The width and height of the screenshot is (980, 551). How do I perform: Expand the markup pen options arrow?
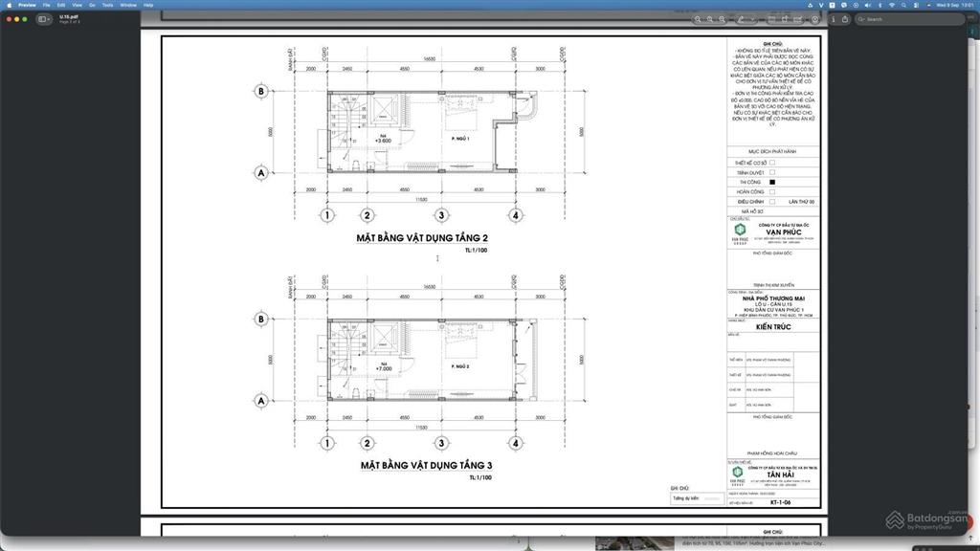pos(752,19)
